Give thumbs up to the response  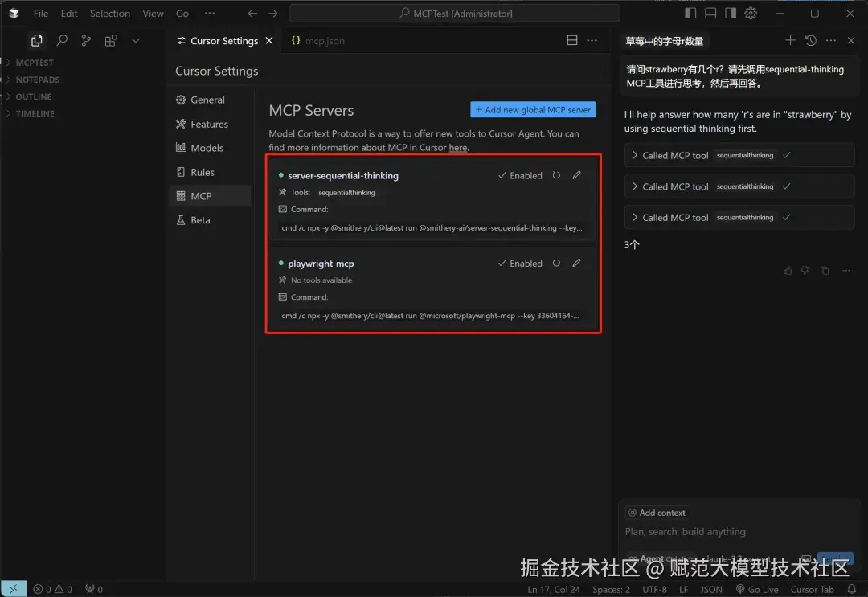788,271
